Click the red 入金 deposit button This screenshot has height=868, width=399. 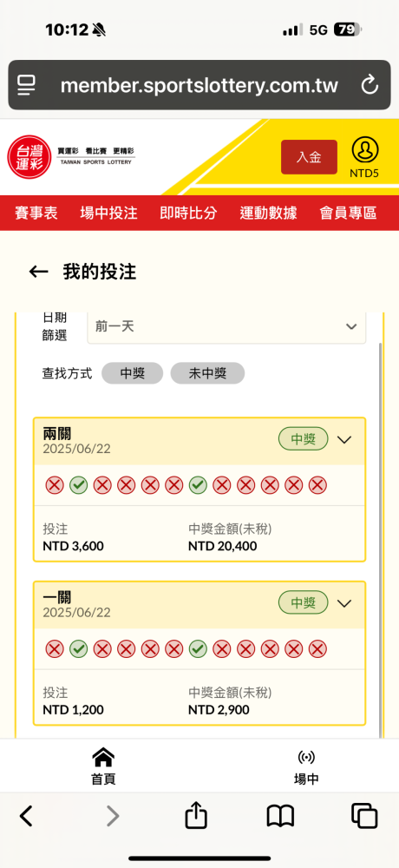[309, 157]
